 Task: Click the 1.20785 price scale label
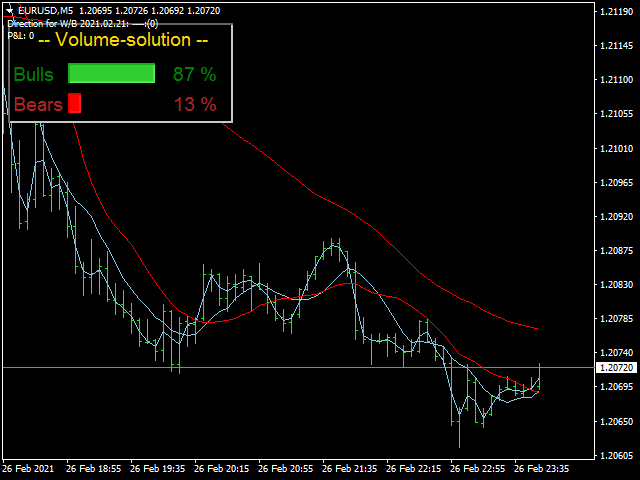(x=616, y=318)
